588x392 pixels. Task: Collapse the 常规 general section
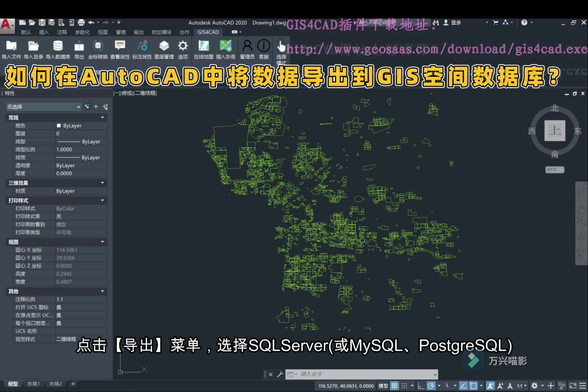coord(102,118)
